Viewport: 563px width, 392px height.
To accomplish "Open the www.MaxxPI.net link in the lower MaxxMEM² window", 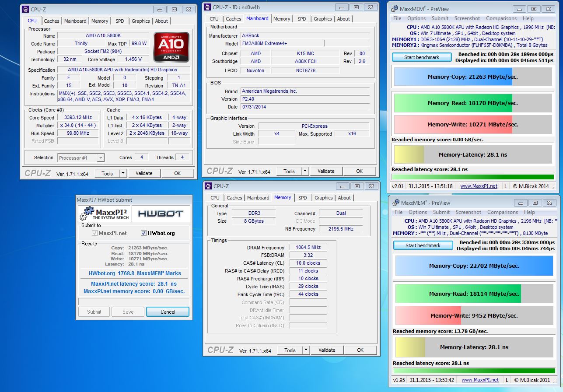I will pyautogui.click(x=480, y=380).
